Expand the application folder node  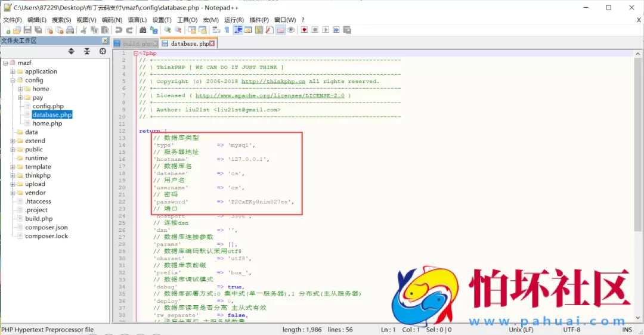pyautogui.click(x=13, y=72)
